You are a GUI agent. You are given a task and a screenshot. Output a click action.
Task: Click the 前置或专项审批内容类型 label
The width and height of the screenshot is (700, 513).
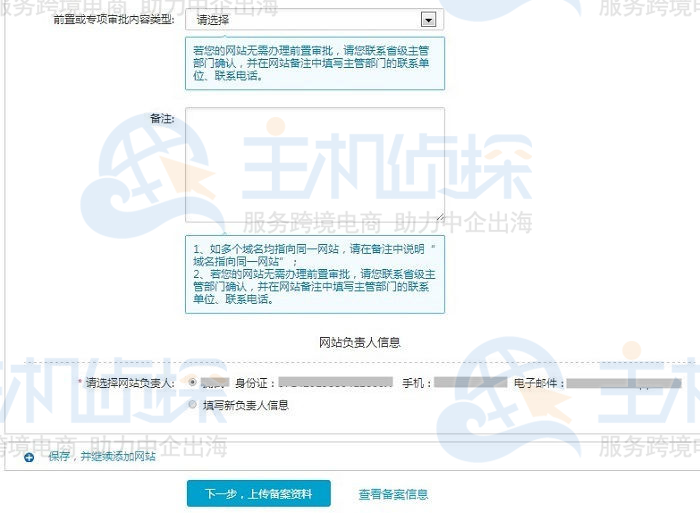(x=114, y=20)
